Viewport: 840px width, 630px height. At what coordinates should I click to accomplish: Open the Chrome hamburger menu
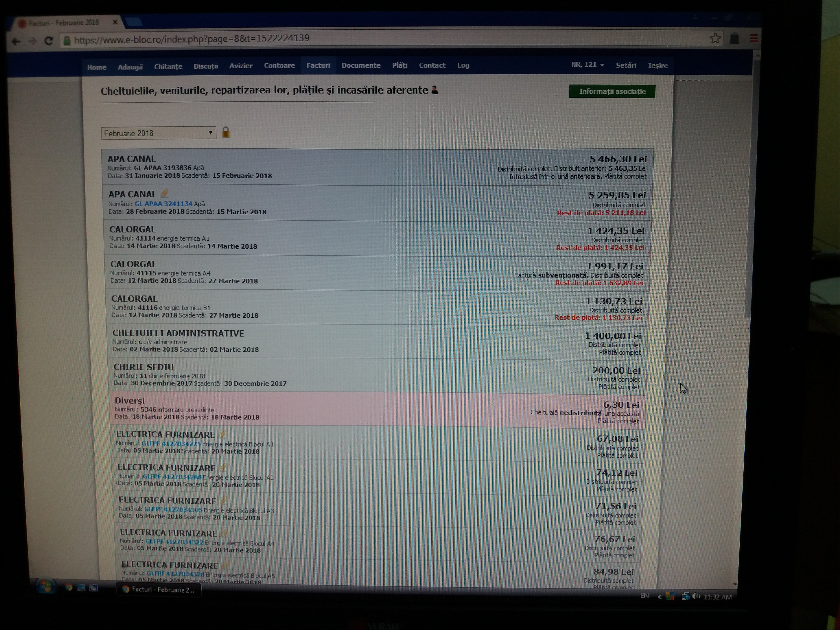[754, 38]
